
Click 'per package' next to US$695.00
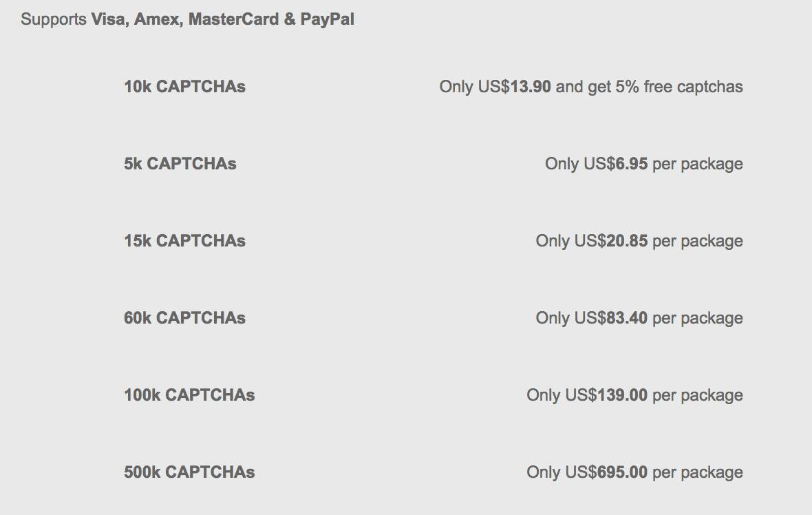click(x=697, y=472)
